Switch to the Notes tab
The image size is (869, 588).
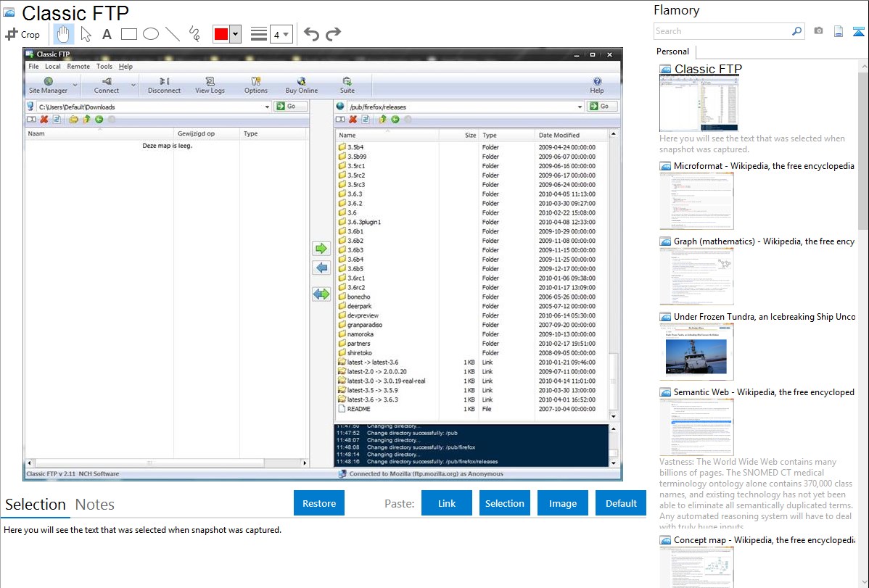pyautogui.click(x=95, y=505)
